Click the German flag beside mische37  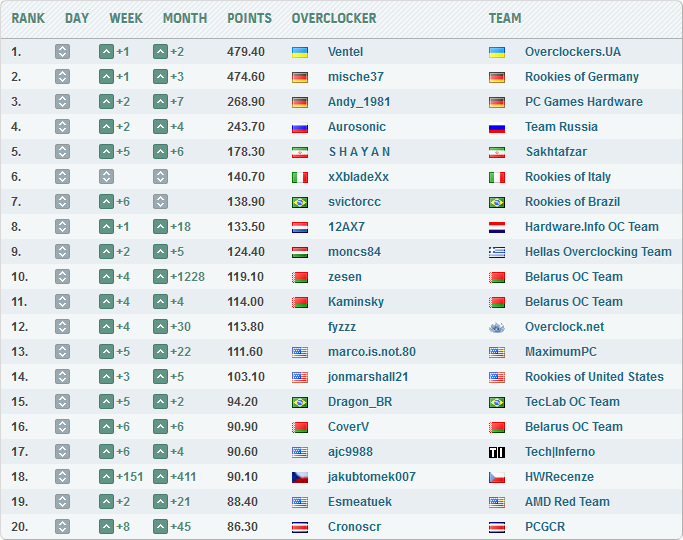pyautogui.click(x=299, y=77)
